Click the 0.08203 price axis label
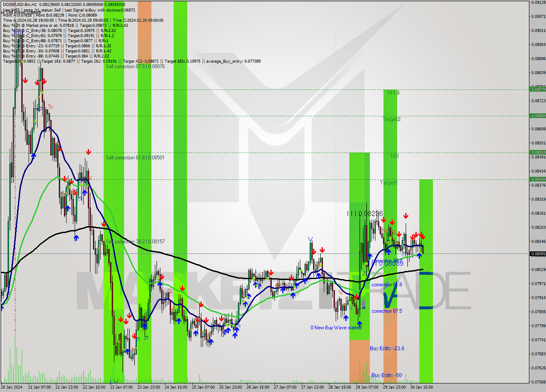This screenshot has height=392, width=546. (538, 227)
